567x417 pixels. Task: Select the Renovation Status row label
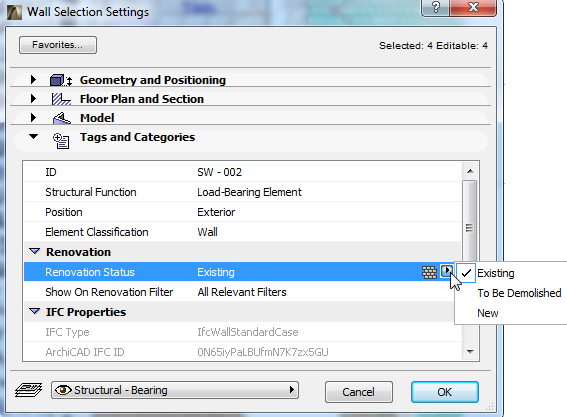pos(90,272)
